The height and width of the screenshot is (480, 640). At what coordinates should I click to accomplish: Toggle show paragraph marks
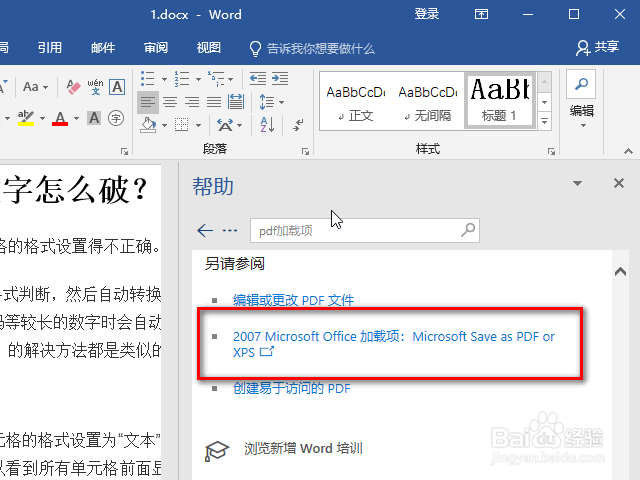pos(298,124)
